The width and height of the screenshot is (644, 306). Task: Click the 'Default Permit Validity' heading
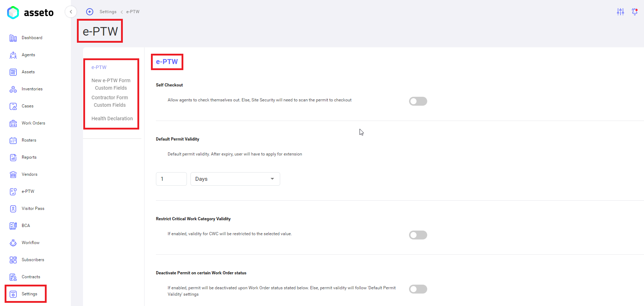click(x=178, y=139)
